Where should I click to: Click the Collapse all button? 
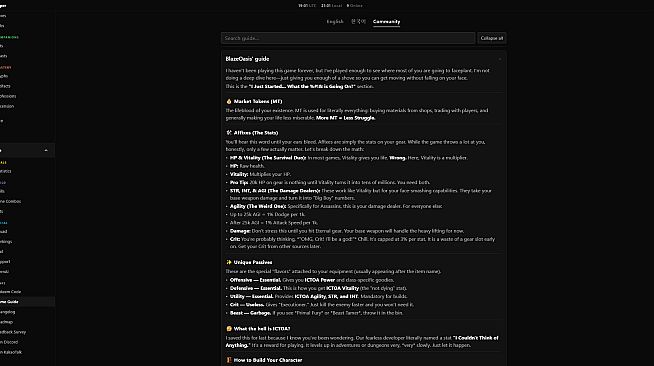click(x=492, y=38)
